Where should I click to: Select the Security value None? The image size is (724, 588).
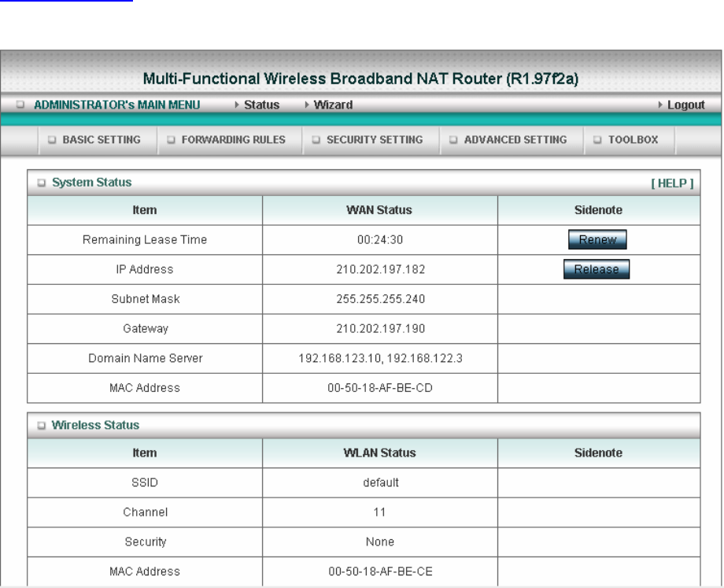[x=380, y=542]
